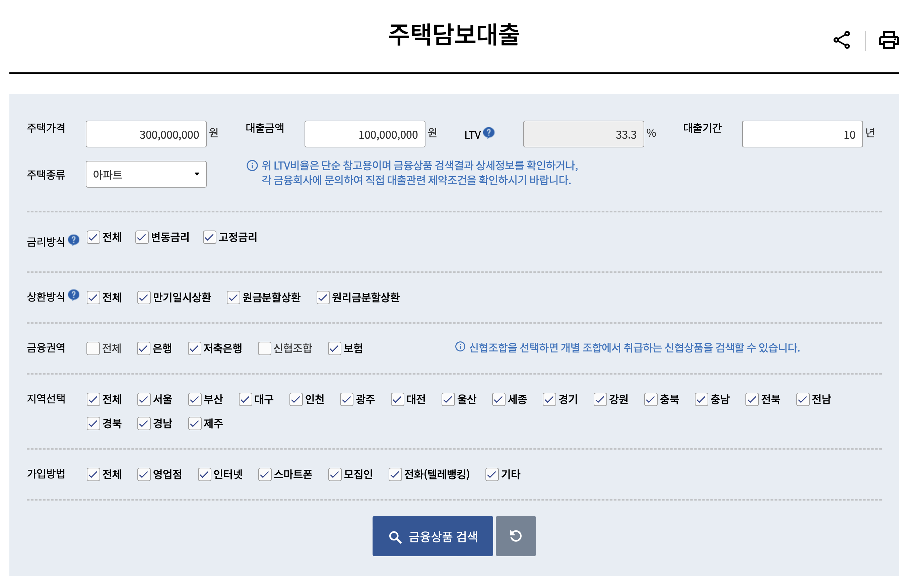The width and height of the screenshot is (924, 587).
Task: Open the 주택종류 아파트 dropdown
Action: tap(146, 174)
